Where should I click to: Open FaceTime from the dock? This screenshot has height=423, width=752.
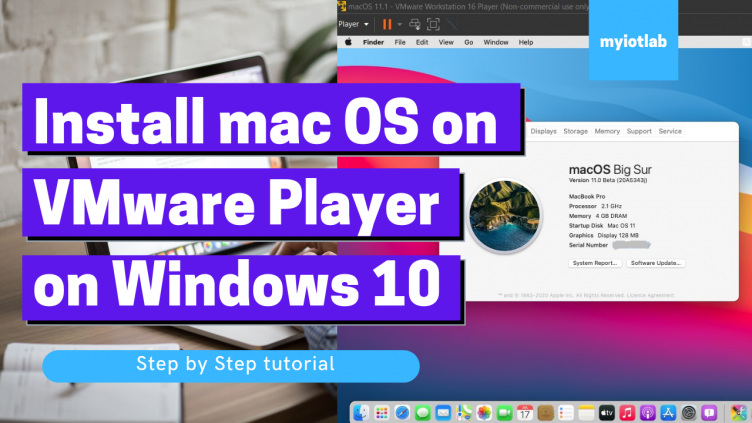pos(504,412)
